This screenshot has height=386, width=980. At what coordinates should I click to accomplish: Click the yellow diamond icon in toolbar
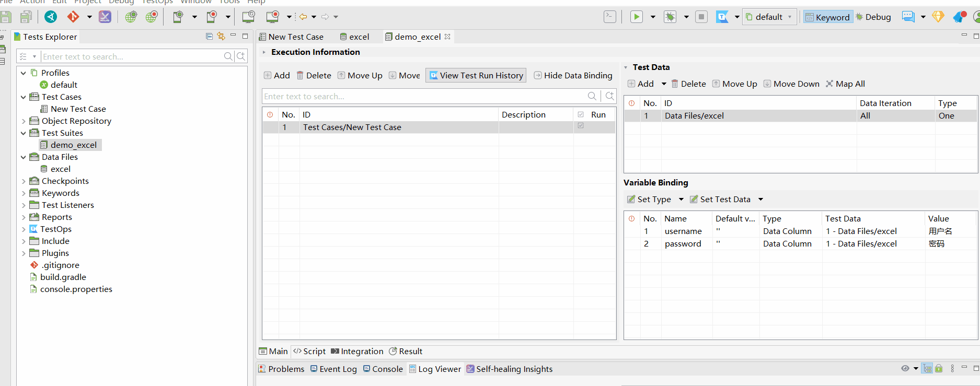(x=938, y=17)
